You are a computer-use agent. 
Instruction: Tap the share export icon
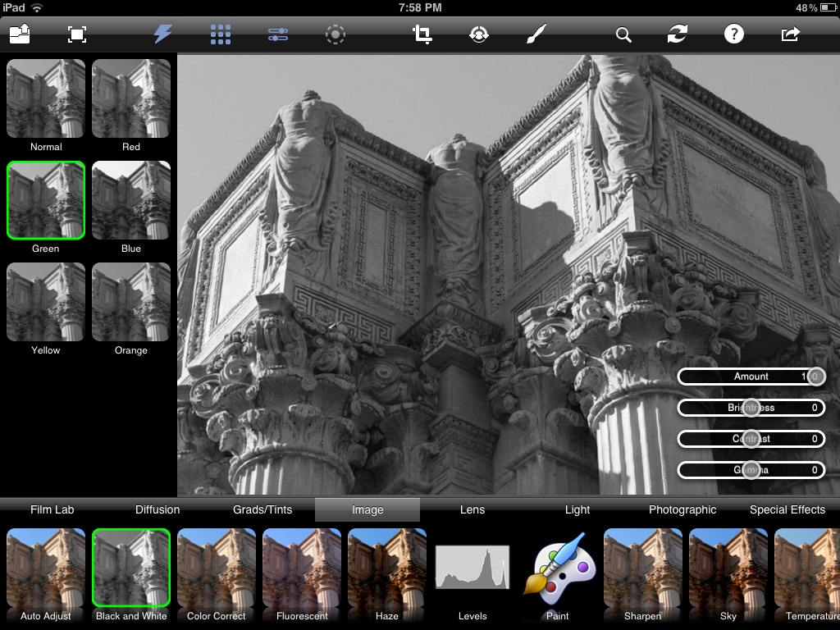[x=790, y=34]
